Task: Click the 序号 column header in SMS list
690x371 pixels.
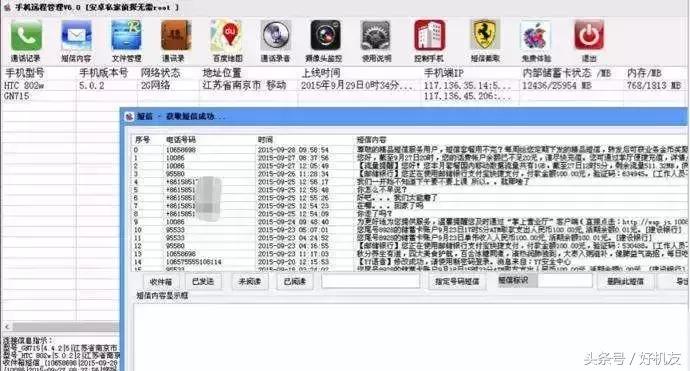Action: coord(143,140)
